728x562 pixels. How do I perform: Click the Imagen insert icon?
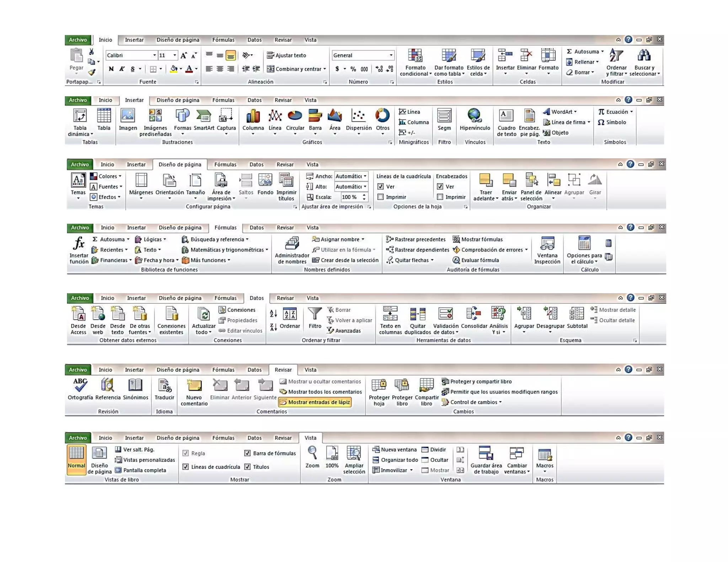tap(128, 116)
